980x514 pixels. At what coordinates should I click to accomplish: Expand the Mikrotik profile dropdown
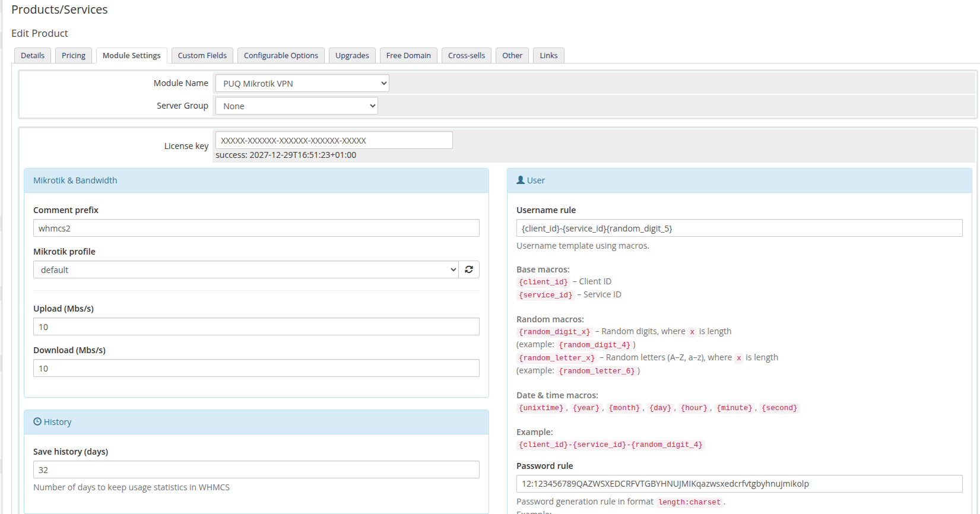246,269
